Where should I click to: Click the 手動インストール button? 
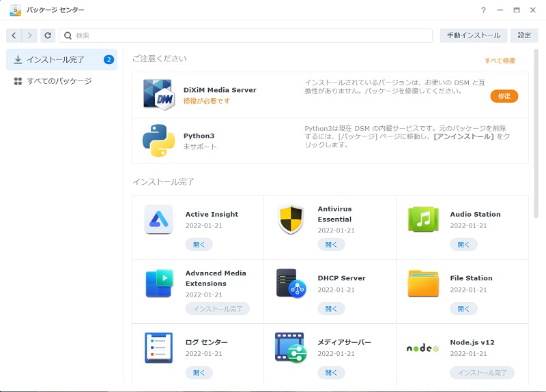click(x=474, y=35)
